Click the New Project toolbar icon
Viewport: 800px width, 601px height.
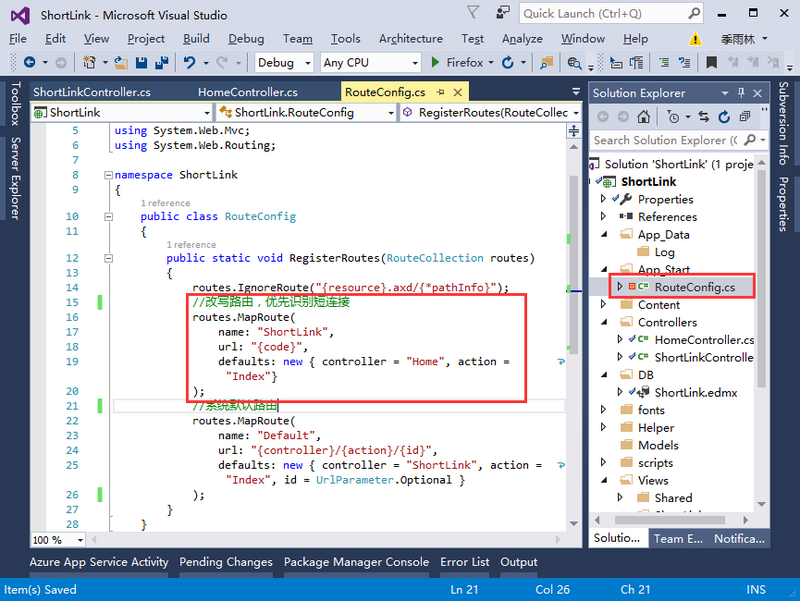tap(89, 62)
